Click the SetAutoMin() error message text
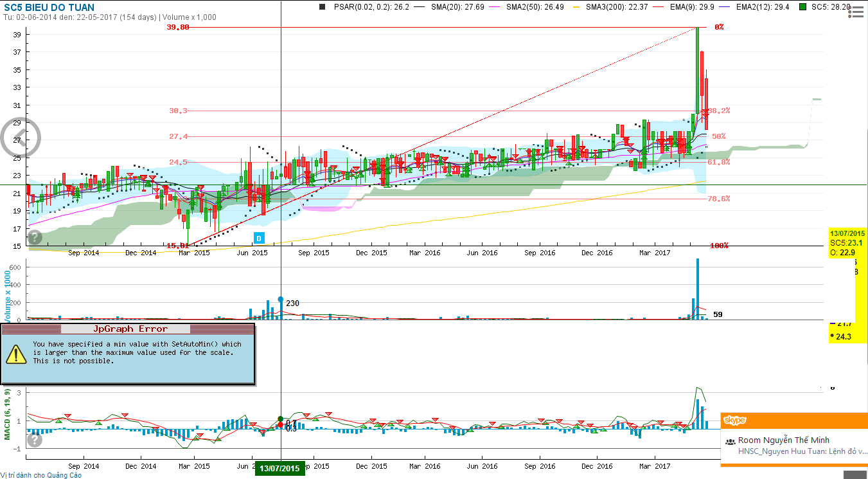The height and width of the screenshot is (479, 868). click(x=137, y=352)
